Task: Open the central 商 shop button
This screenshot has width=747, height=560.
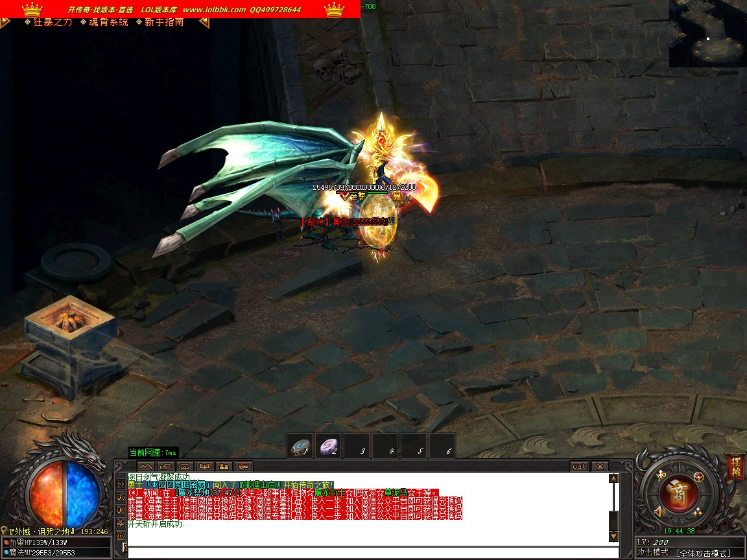Action: [x=678, y=493]
